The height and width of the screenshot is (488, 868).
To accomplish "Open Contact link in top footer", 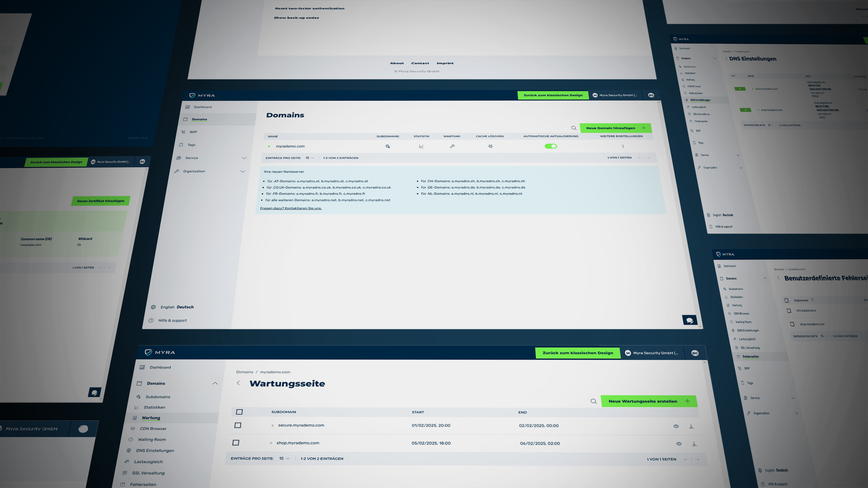I will [420, 63].
